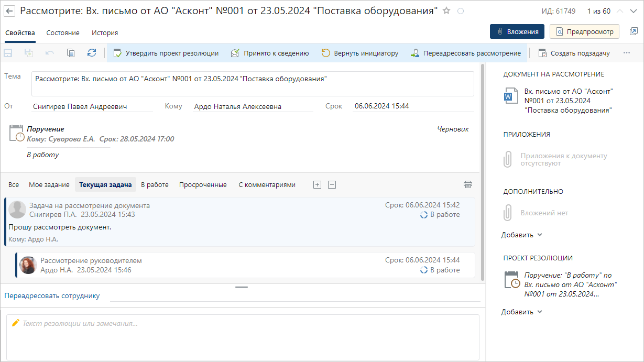
Task: Click Переадресовать сотруднику link
Action: coord(52,295)
